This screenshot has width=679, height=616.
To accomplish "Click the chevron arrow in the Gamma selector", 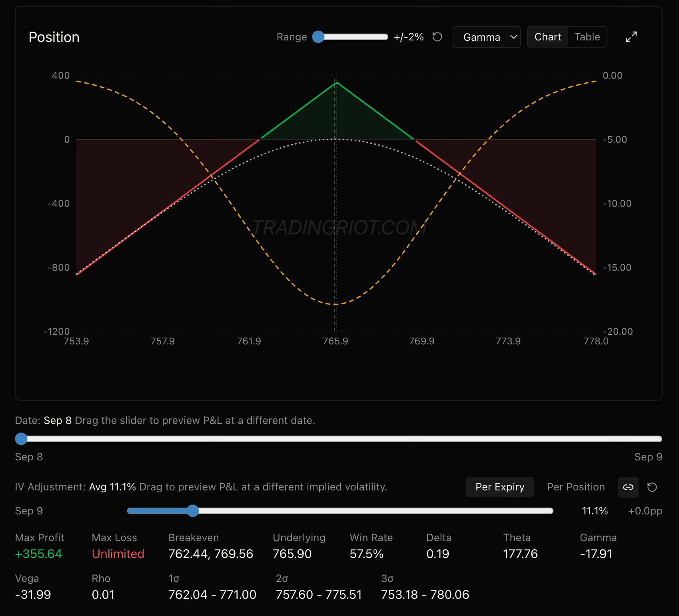I will (x=514, y=37).
